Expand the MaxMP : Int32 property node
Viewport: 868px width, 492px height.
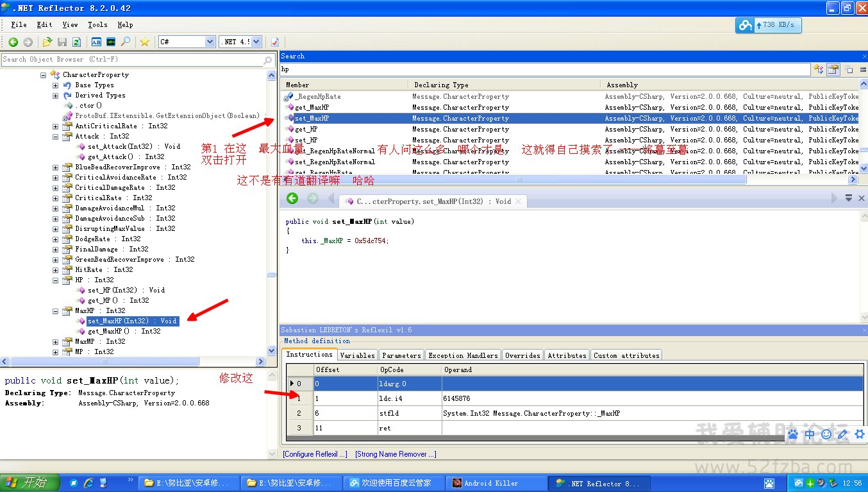tap(56, 342)
